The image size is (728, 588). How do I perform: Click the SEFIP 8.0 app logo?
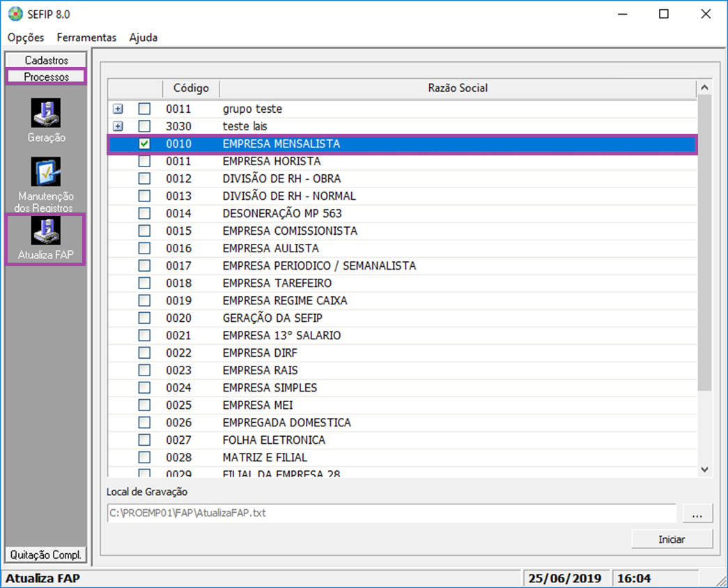(x=15, y=14)
